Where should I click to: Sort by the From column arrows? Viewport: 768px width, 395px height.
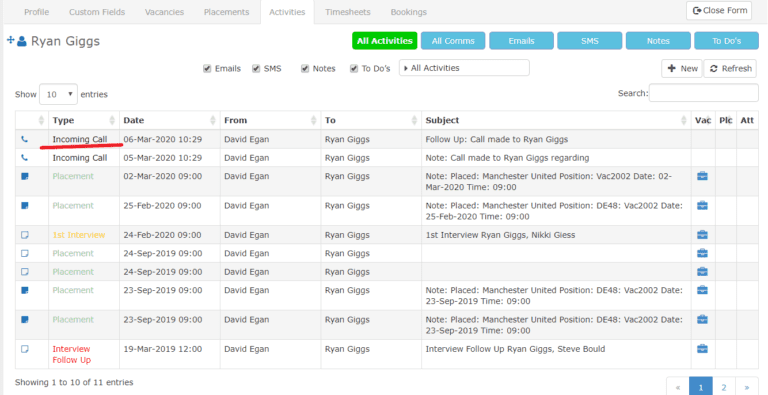314,120
